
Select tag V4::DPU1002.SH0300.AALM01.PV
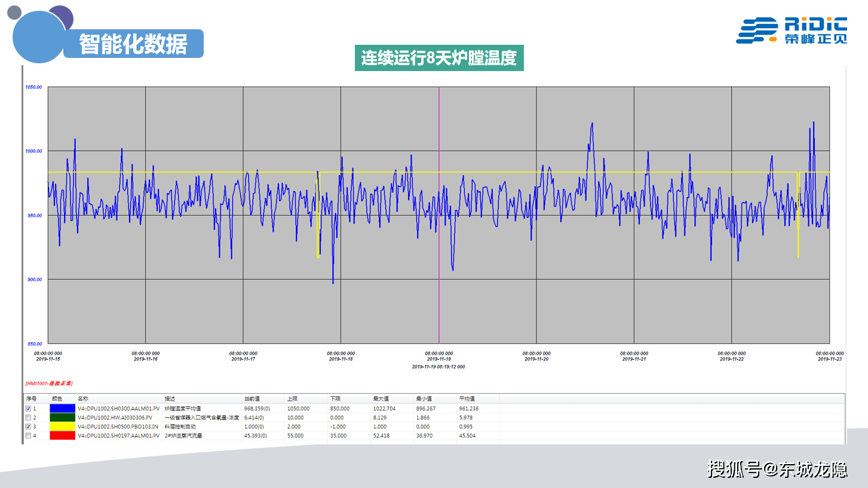[x=118, y=409]
